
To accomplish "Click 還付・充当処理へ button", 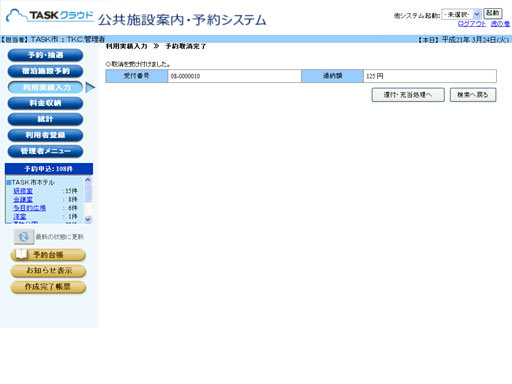I will tap(408, 95).
